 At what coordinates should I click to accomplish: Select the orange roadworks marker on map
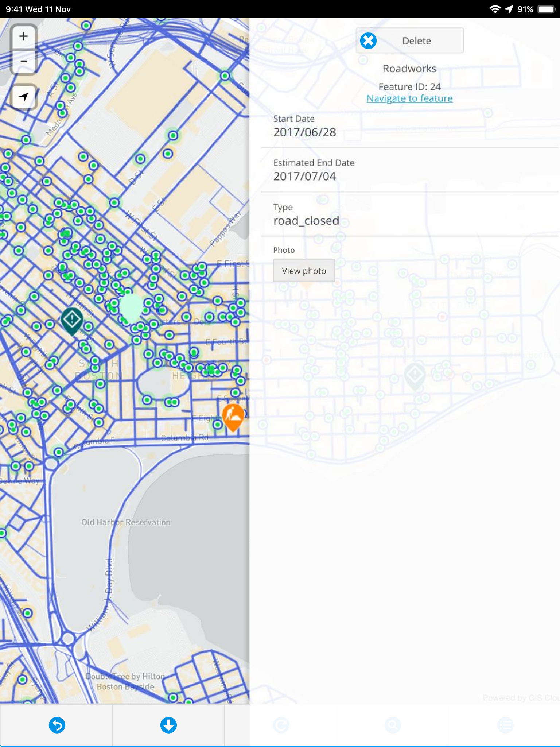pyautogui.click(x=233, y=417)
